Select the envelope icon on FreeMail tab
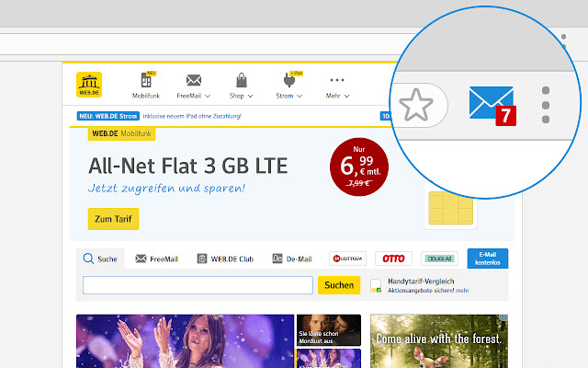588x368 pixels. [141, 259]
